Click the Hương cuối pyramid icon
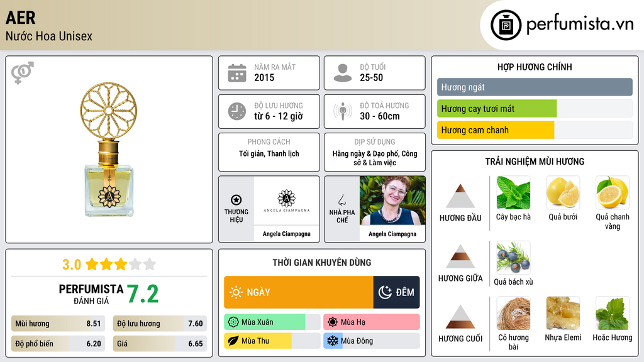The width and height of the screenshot is (644, 362). (x=460, y=317)
